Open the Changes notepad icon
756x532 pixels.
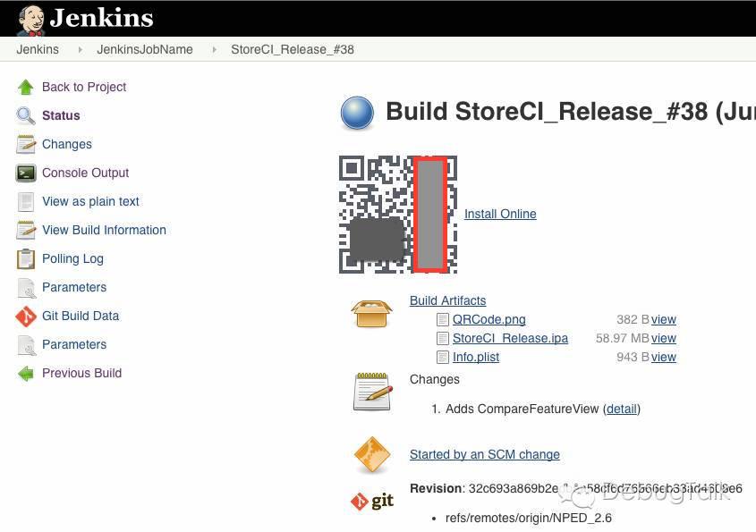pyautogui.click(x=25, y=144)
